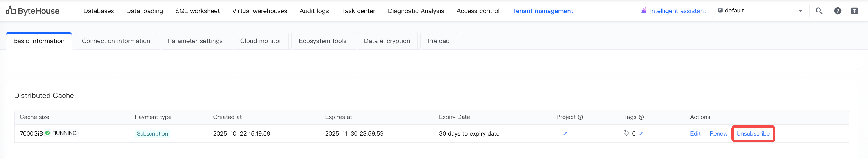Open the grid panel icon in header

pyautogui.click(x=855, y=11)
